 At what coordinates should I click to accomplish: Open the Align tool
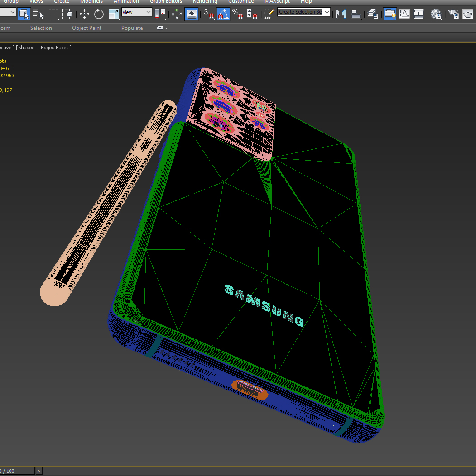click(x=356, y=14)
